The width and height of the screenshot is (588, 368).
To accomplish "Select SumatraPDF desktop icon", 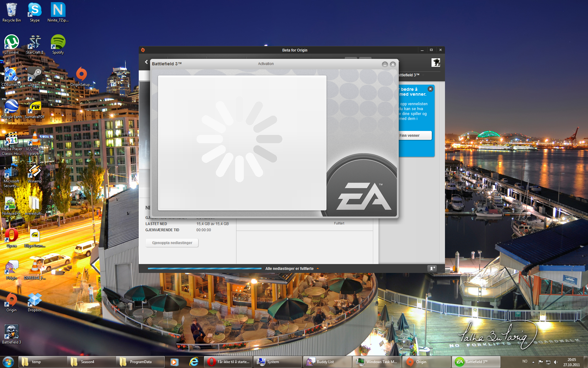I will pyautogui.click(x=35, y=109).
